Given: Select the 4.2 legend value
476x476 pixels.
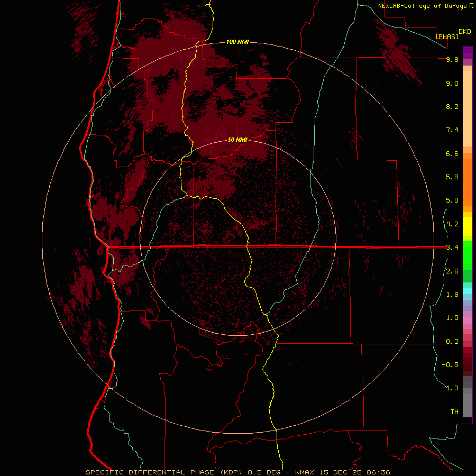Looking at the screenshot, I should [452, 224].
